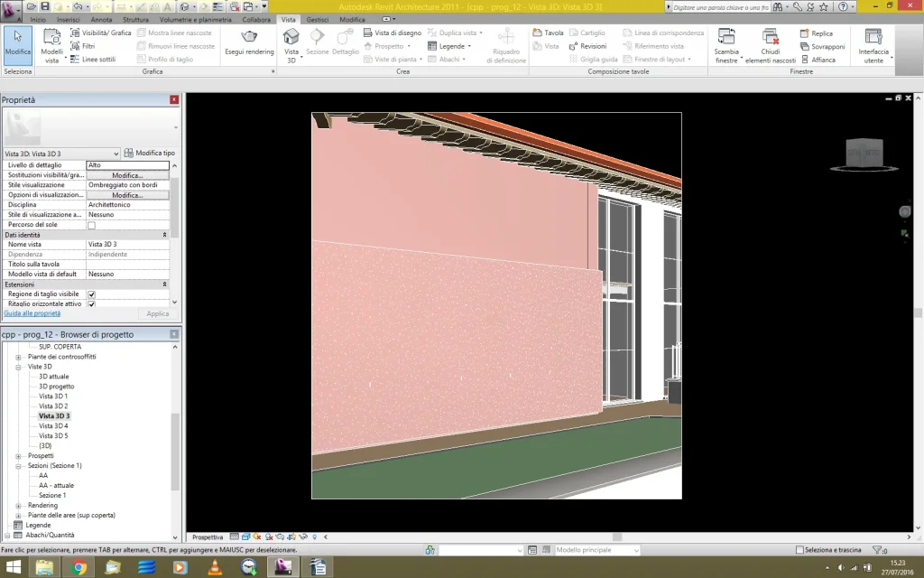The image size is (924, 578).
Task: Save project from quick access toolbar
Action: pyautogui.click(x=45, y=6)
